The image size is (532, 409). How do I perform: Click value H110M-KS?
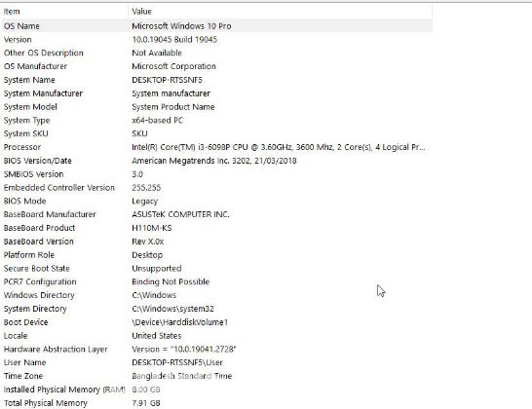click(152, 228)
